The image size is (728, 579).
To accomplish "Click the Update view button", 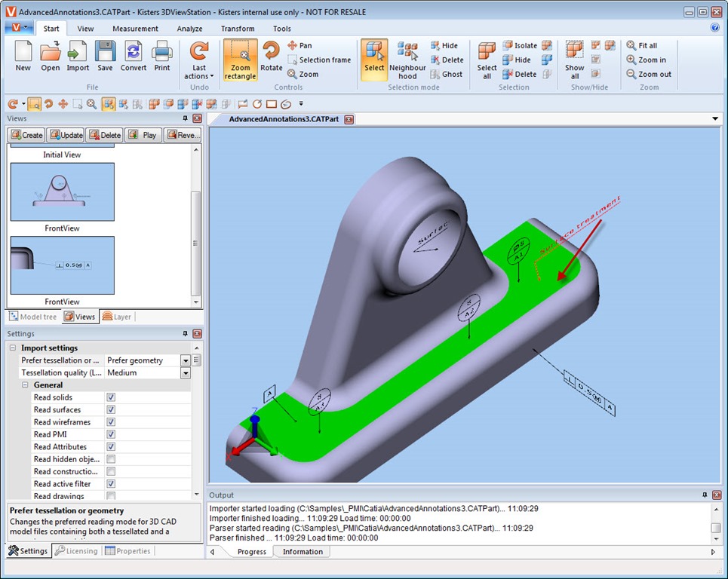I will click(66, 135).
